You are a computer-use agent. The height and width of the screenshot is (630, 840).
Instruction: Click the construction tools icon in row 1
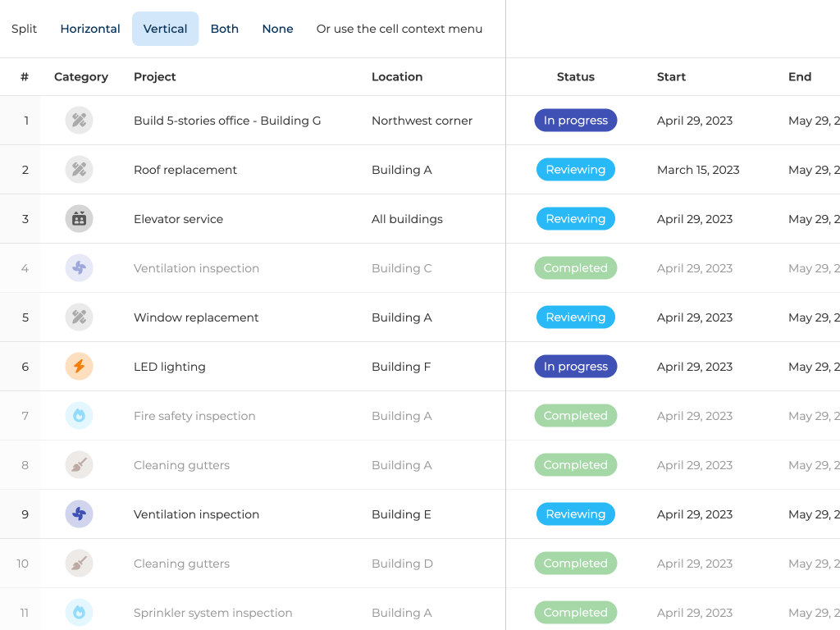[79, 121]
